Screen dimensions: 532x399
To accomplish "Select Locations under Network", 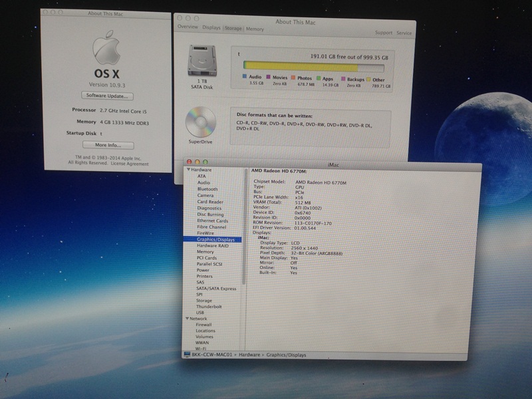I will pos(205,331).
